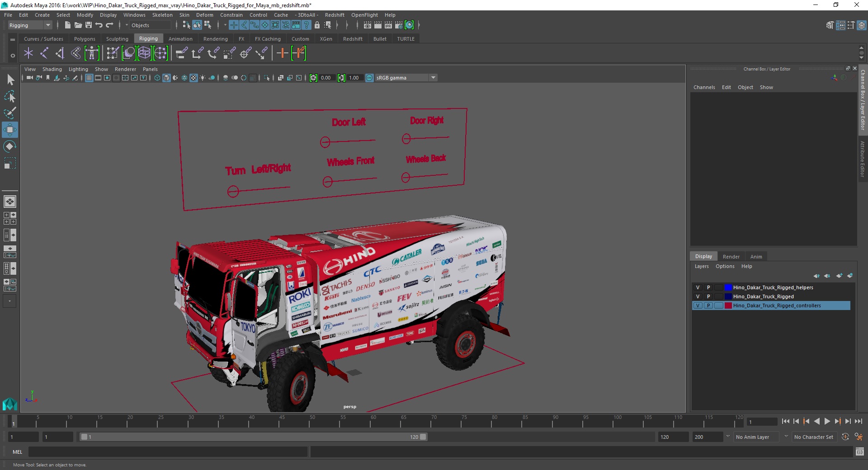This screenshot has height=470, width=868.
Task: Click the play forward button
Action: (x=827, y=421)
